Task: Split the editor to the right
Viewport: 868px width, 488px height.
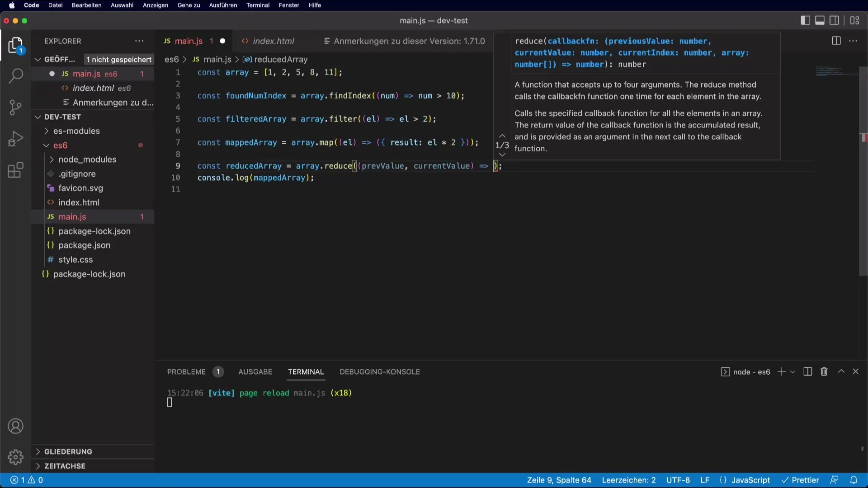Action: [x=836, y=41]
